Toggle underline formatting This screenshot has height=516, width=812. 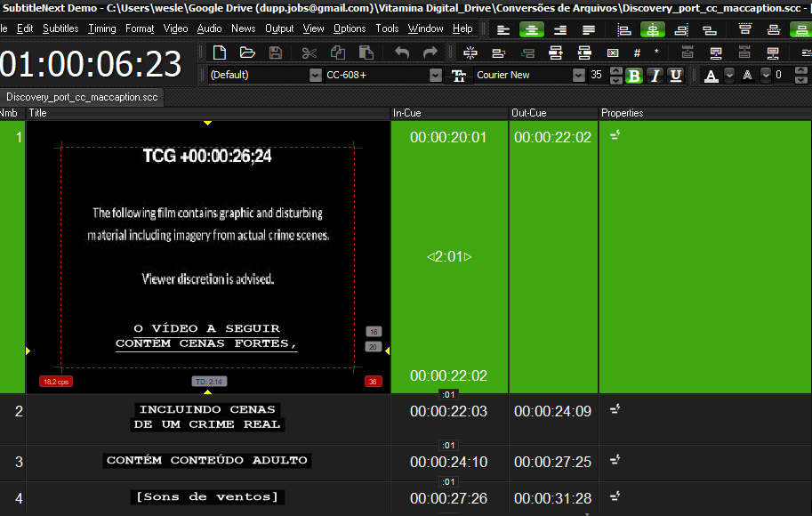pyautogui.click(x=675, y=76)
